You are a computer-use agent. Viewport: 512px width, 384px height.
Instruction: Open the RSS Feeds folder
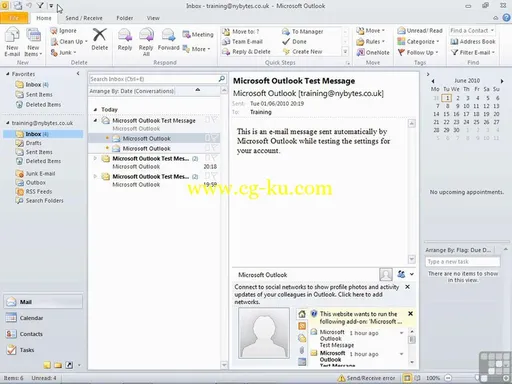pyautogui.click(x=34, y=191)
